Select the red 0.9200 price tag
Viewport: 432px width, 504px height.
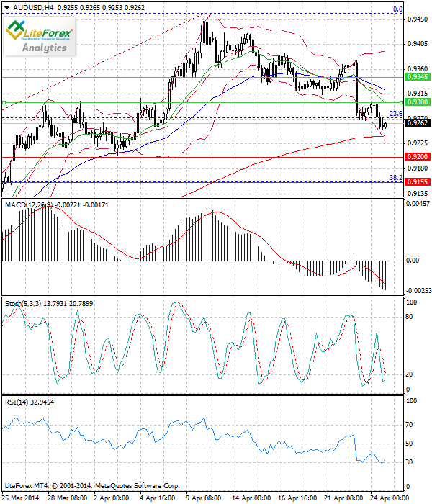[418, 156]
